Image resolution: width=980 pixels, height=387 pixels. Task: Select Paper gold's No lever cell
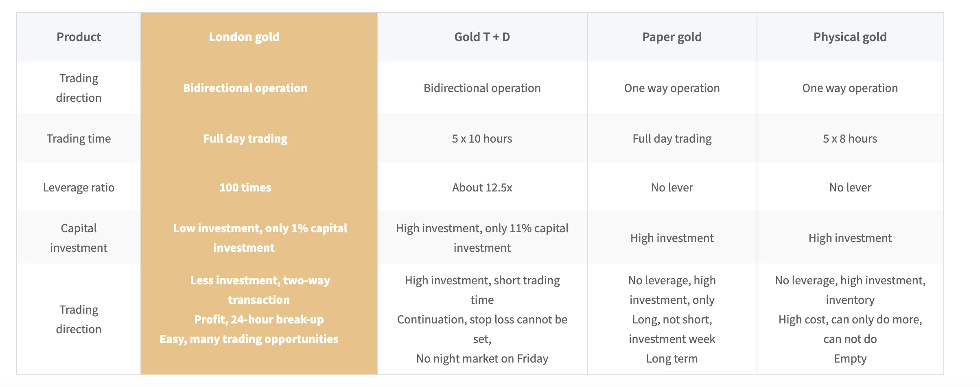(x=672, y=187)
